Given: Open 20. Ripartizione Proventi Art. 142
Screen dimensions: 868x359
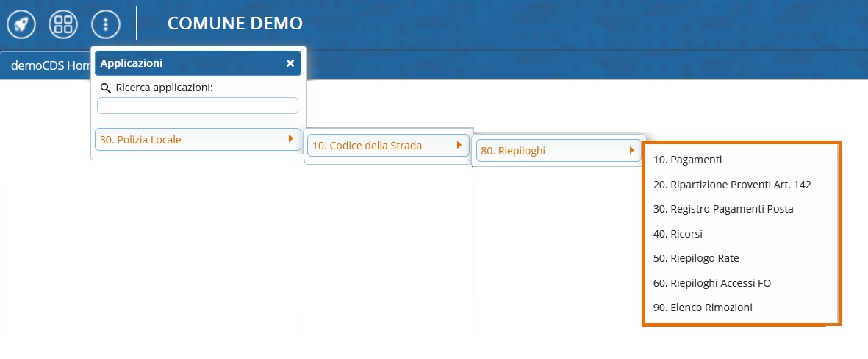Looking at the screenshot, I should pos(731,185).
